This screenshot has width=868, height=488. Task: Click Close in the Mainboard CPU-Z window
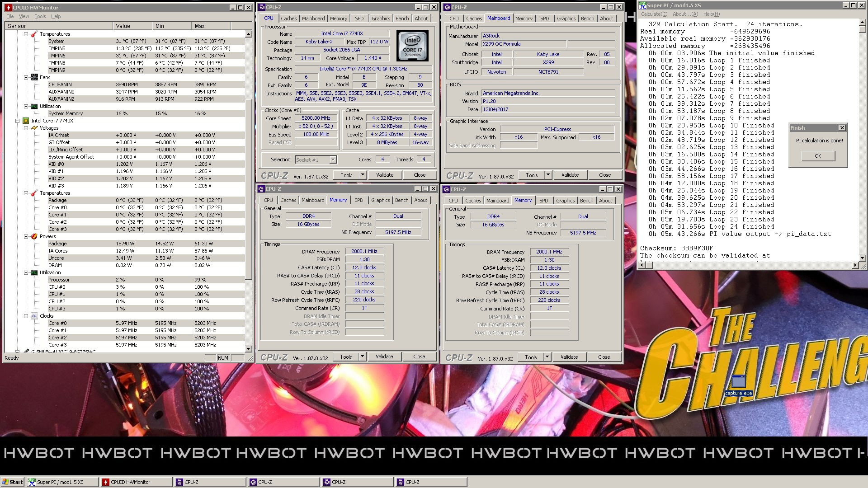point(605,175)
